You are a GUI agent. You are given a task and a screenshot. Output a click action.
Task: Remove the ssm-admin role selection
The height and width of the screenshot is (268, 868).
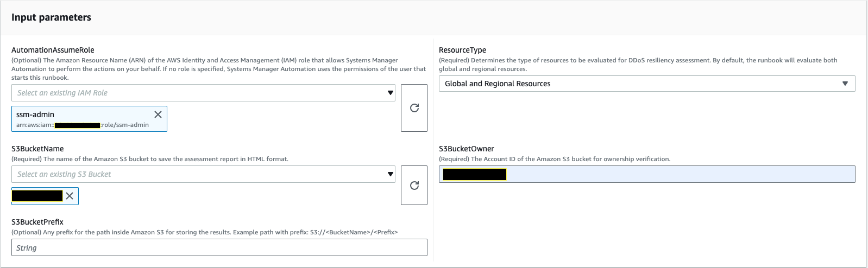pos(158,114)
